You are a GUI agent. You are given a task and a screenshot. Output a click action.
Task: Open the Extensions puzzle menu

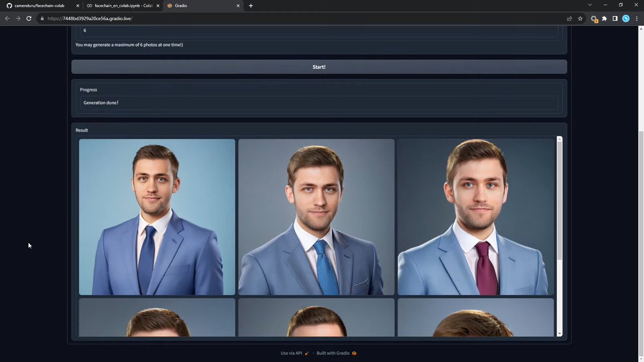(605, 18)
